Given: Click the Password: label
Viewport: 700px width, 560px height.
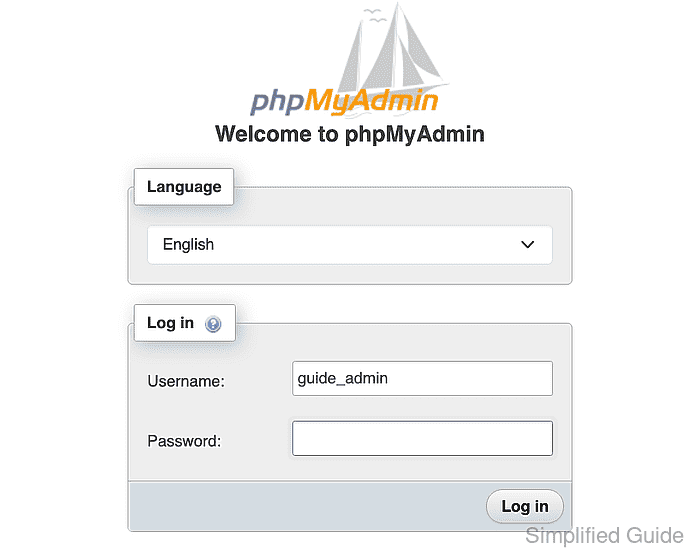Looking at the screenshot, I should pyautogui.click(x=184, y=441).
